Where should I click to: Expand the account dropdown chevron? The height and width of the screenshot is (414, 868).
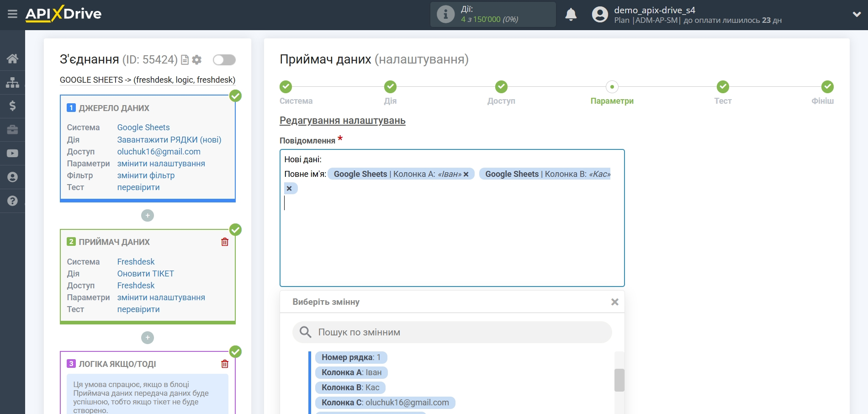[857, 14]
